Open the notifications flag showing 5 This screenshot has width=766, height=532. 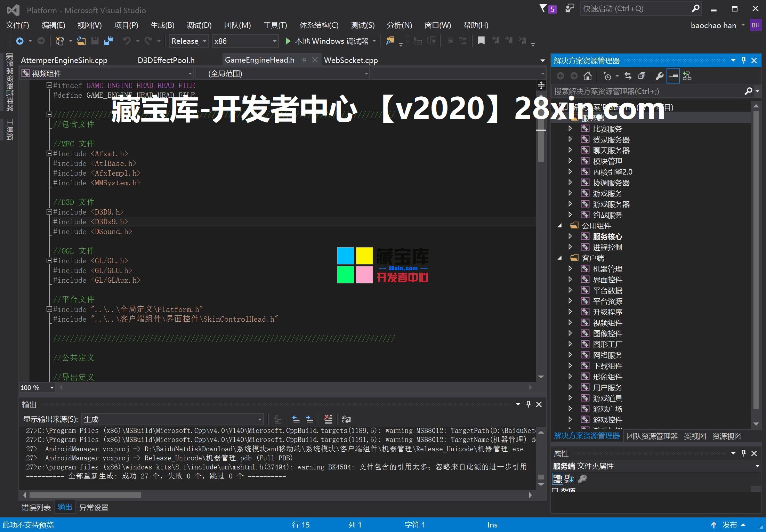tap(548, 9)
